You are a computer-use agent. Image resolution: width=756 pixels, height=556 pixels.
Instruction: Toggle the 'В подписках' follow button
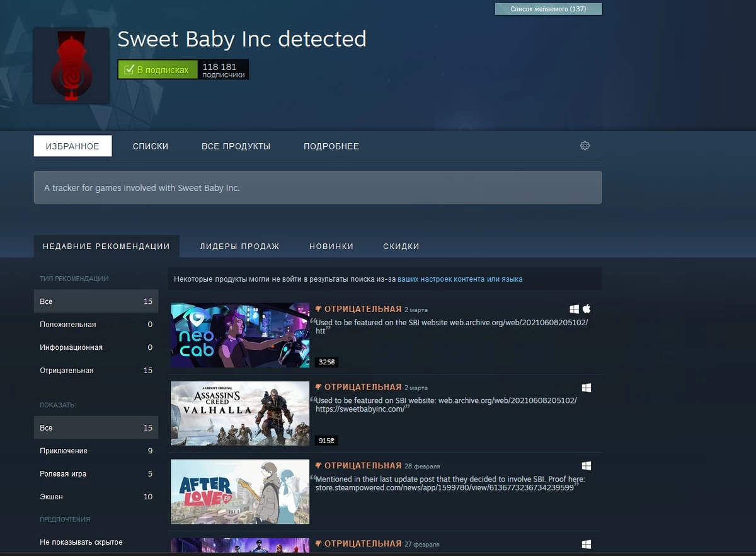(x=157, y=69)
